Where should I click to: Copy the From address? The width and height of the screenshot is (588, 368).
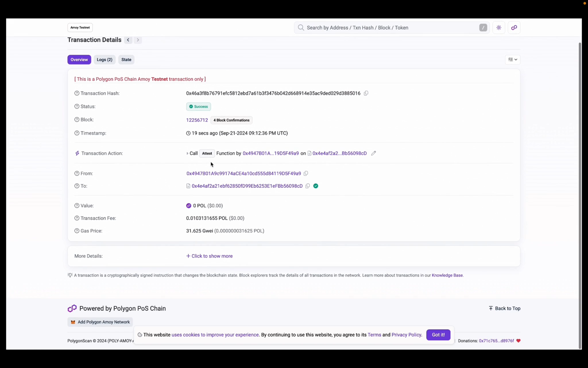pyautogui.click(x=306, y=173)
